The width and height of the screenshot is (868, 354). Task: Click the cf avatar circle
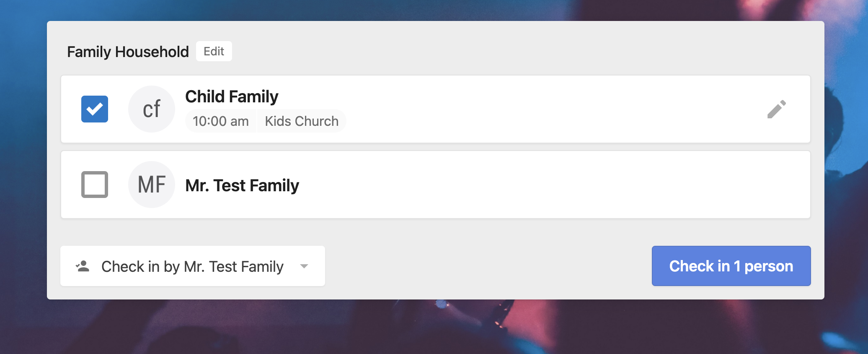tap(152, 109)
